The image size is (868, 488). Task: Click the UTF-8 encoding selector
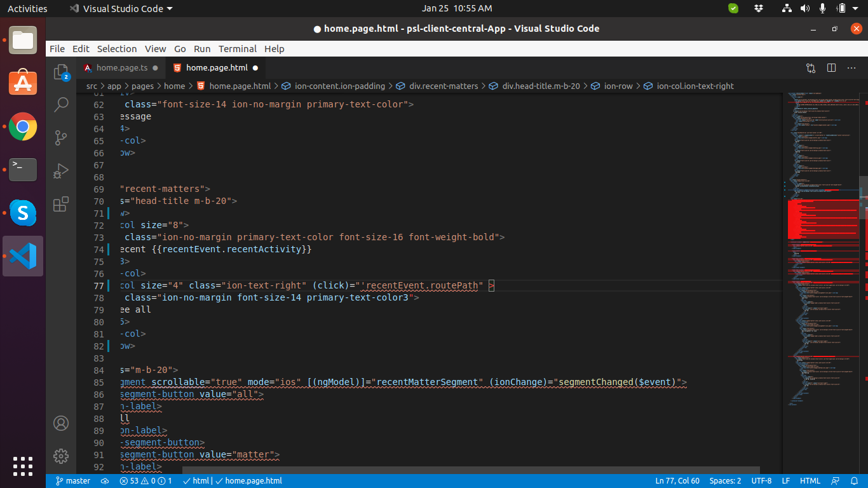[761, 481]
